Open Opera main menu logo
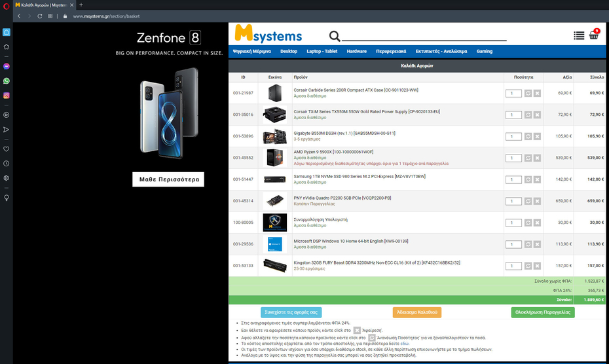 [6, 6]
